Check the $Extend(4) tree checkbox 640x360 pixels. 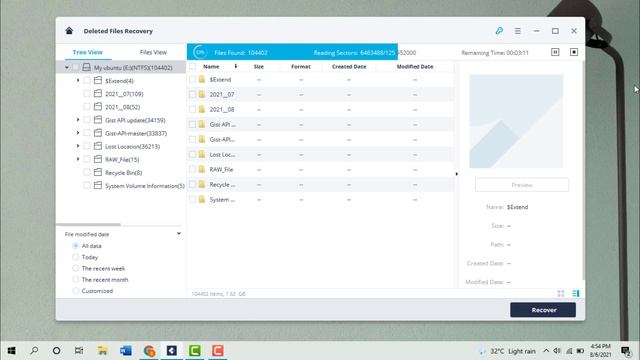pyautogui.click(x=87, y=80)
